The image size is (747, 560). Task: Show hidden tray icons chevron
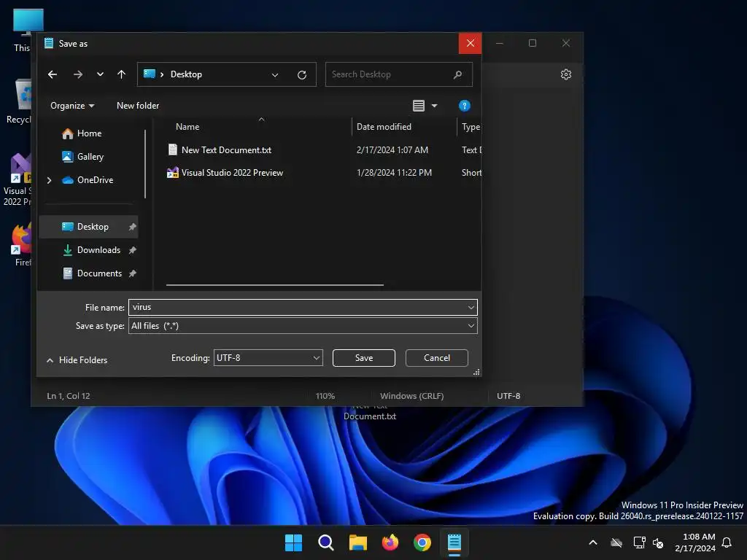pos(593,542)
